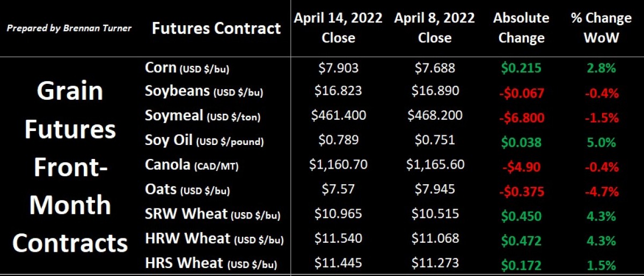Click Prepared by Brennan Turner text
644x276 pixels.
click(x=69, y=28)
